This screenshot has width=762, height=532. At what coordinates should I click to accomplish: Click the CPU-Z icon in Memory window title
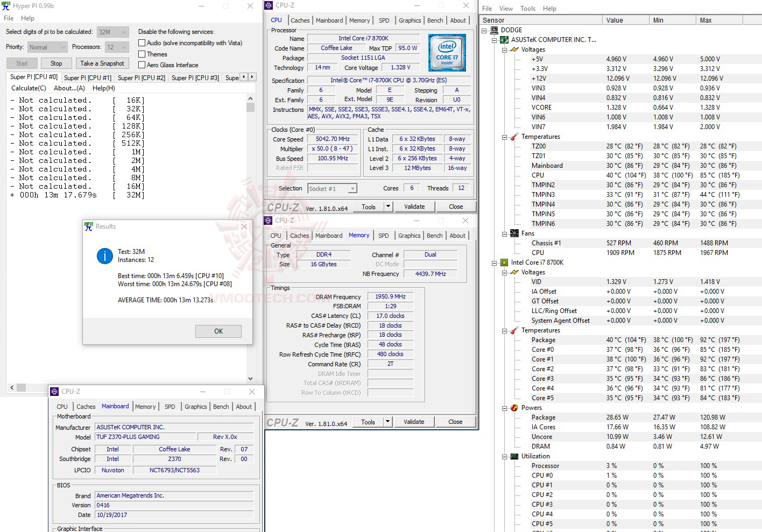(x=268, y=221)
